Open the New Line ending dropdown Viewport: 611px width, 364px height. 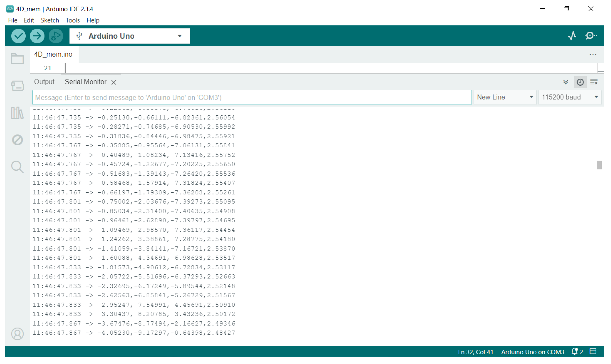point(505,97)
